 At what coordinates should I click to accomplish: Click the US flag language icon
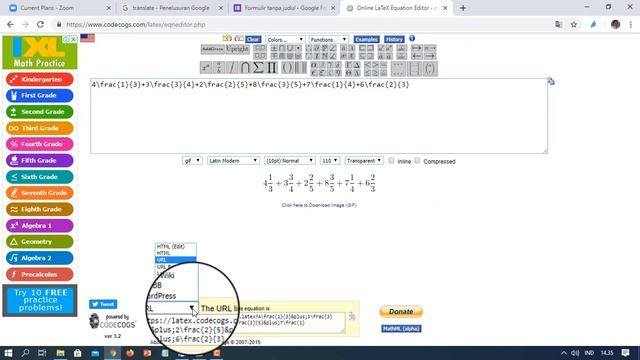click(x=87, y=38)
